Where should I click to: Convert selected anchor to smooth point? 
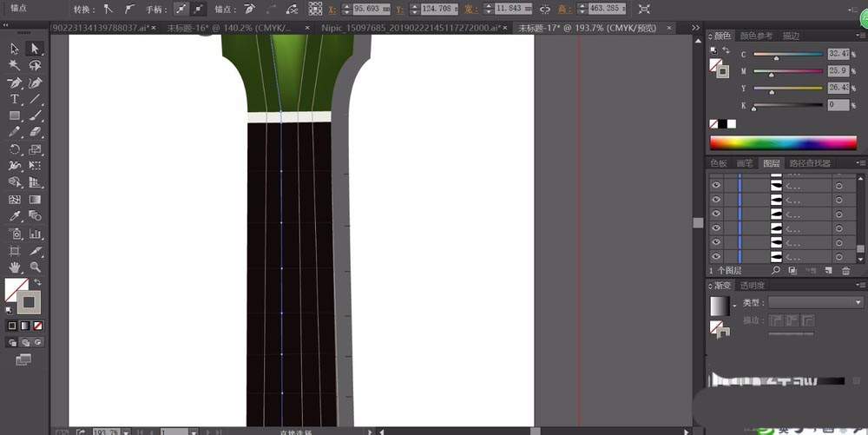tap(129, 9)
